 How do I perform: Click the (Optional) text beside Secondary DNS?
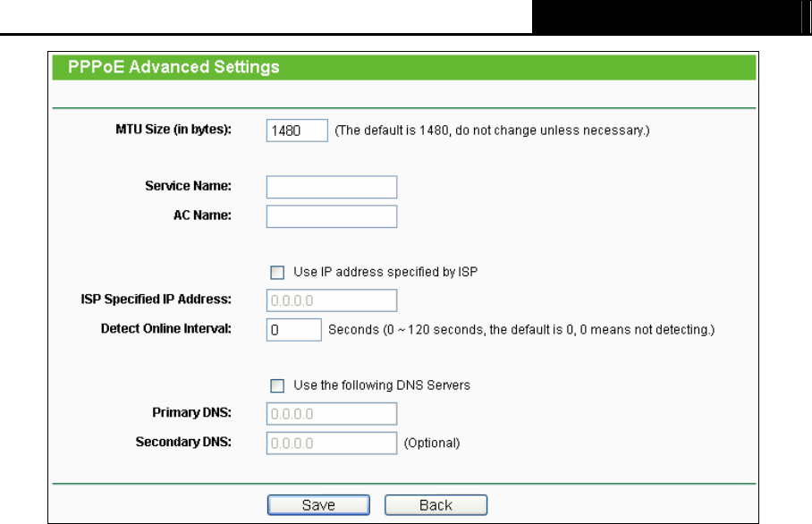(x=432, y=444)
